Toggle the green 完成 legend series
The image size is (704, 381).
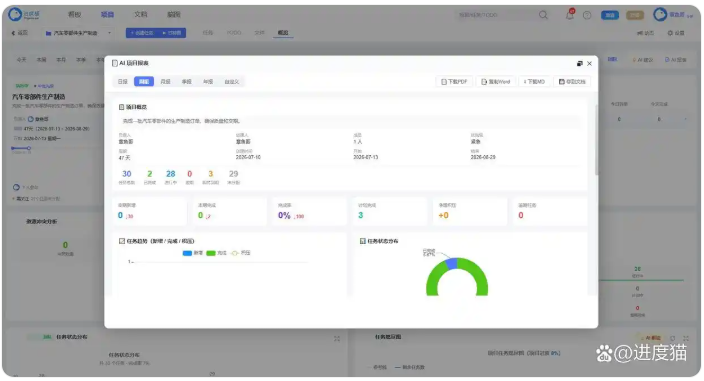[216, 253]
